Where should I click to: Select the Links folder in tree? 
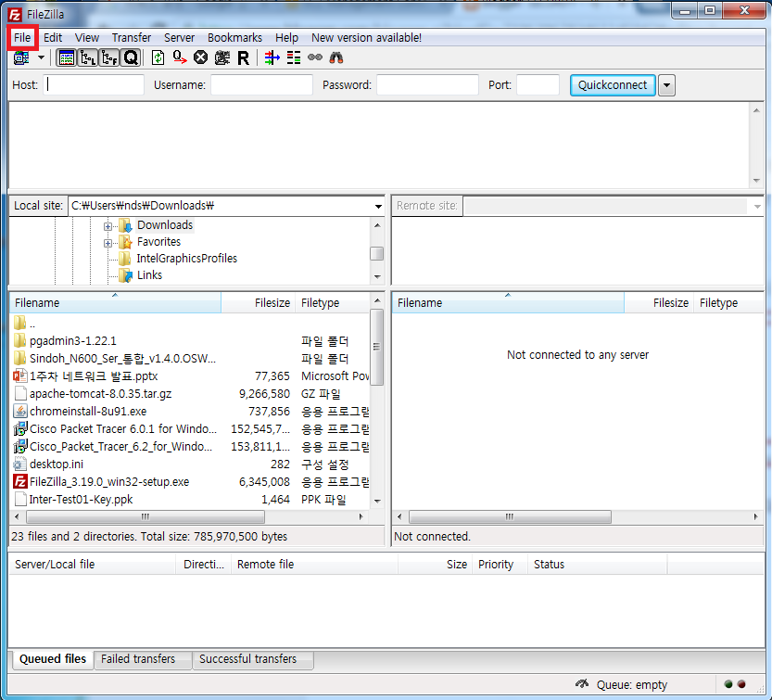click(150, 275)
